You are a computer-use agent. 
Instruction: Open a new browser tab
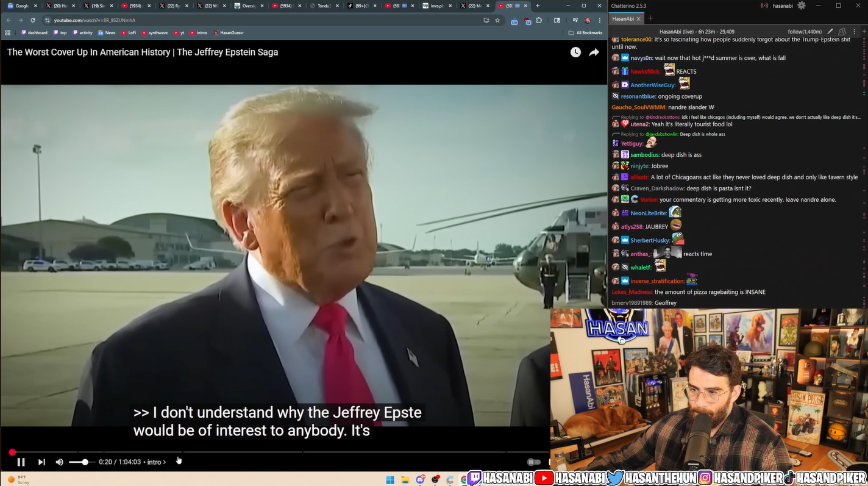coord(537,5)
